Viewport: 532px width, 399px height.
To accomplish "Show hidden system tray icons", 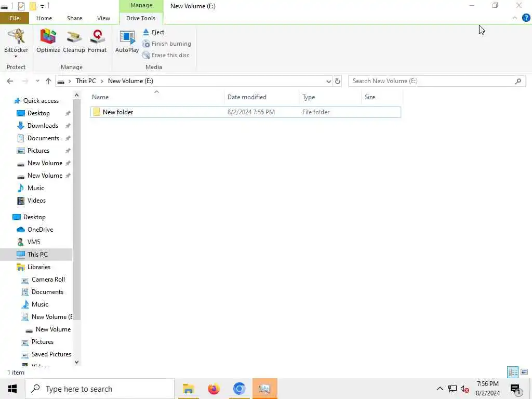I will coord(440,389).
